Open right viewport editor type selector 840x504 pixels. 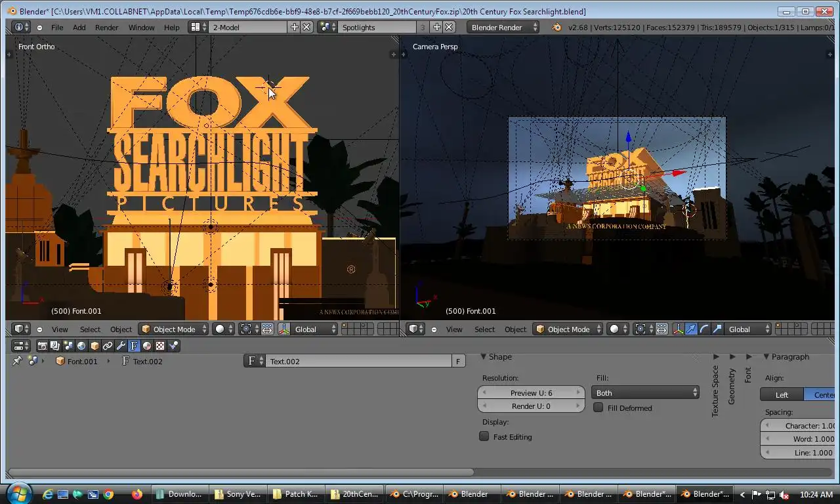tap(415, 329)
